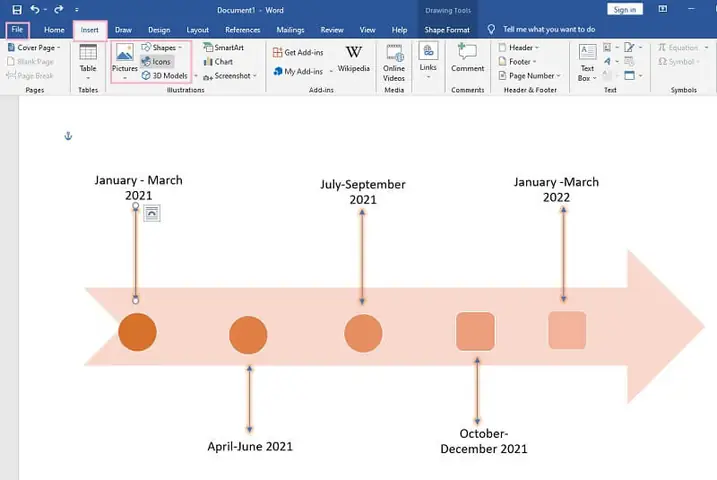
Task: Switch to the Home tab
Action: tap(54, 30)
